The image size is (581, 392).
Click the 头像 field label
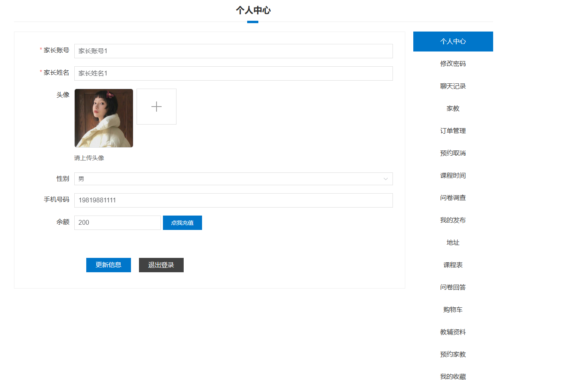[x=63, y=95]
